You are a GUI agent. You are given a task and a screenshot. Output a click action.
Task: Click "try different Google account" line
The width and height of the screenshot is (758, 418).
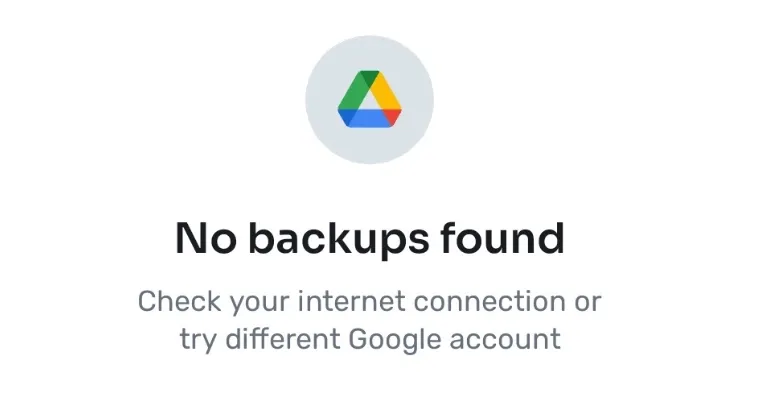tap(370, 340)
